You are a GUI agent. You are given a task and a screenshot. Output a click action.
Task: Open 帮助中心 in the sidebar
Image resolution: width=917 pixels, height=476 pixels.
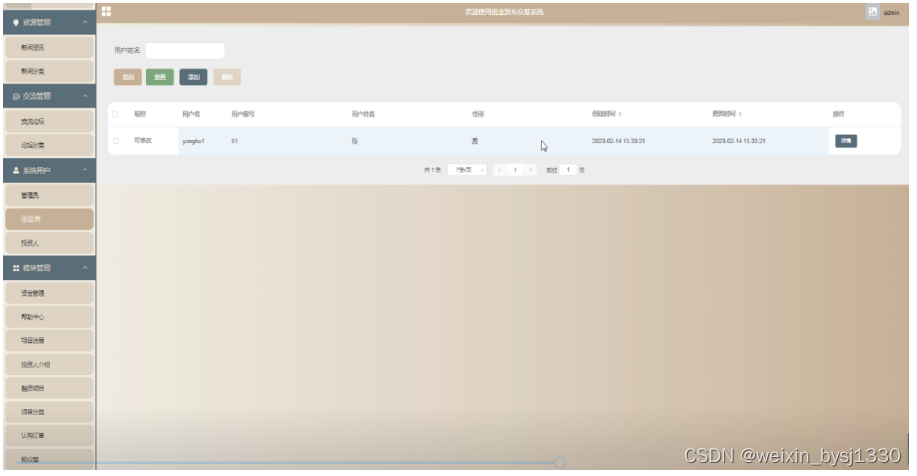[x=49, y=317]
